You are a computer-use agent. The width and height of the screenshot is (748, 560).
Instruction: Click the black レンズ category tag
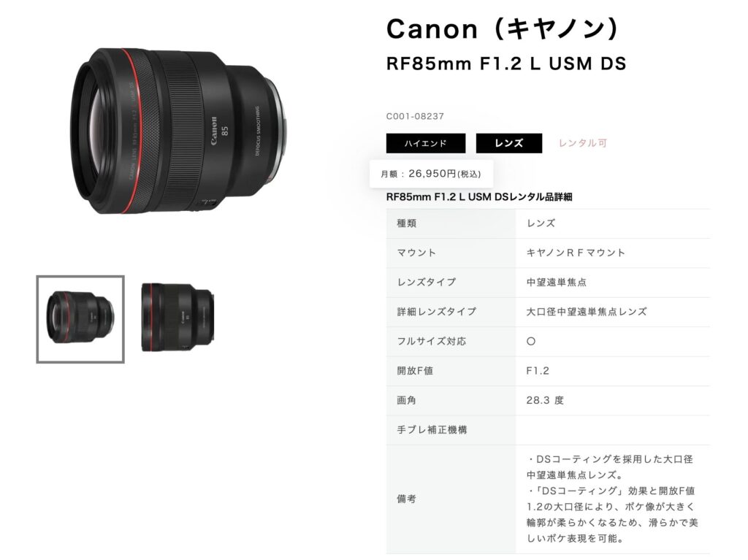(x=508, y=143)
